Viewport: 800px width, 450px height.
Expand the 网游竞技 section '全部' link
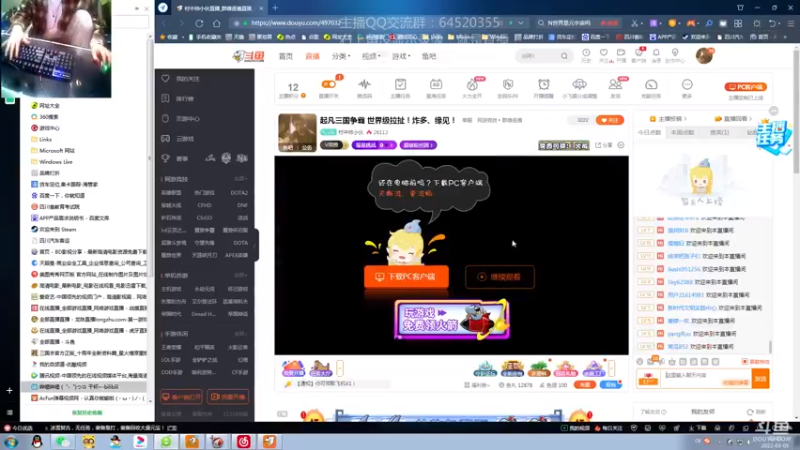click(x=240, y=179)
